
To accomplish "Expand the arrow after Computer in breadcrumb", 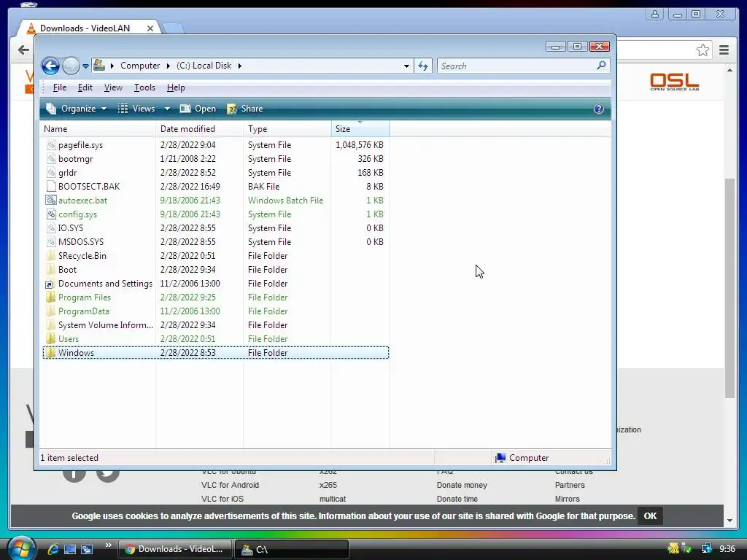I will pos(169,66).
